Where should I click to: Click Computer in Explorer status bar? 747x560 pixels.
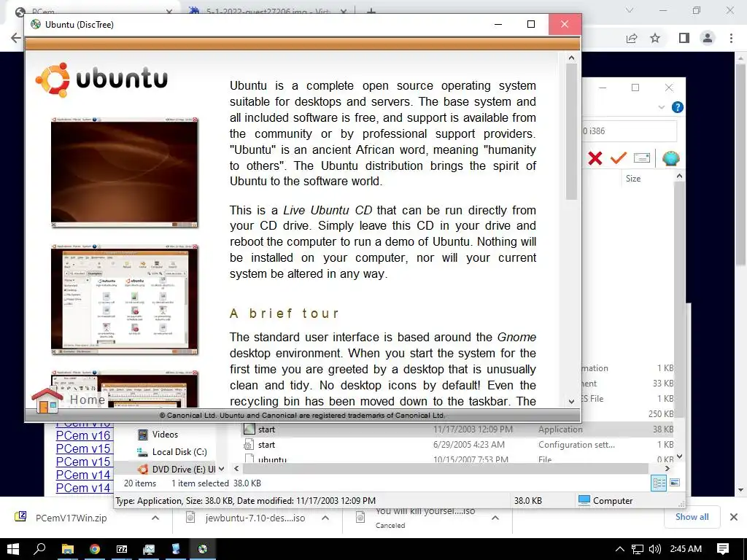pyautogui.click(x=605, y=500)
